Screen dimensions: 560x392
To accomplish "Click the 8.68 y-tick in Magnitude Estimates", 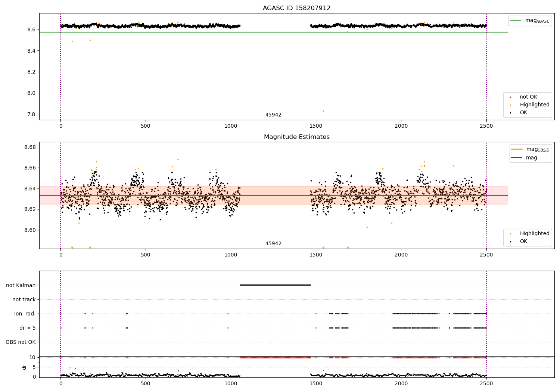I will pos(30,147).
